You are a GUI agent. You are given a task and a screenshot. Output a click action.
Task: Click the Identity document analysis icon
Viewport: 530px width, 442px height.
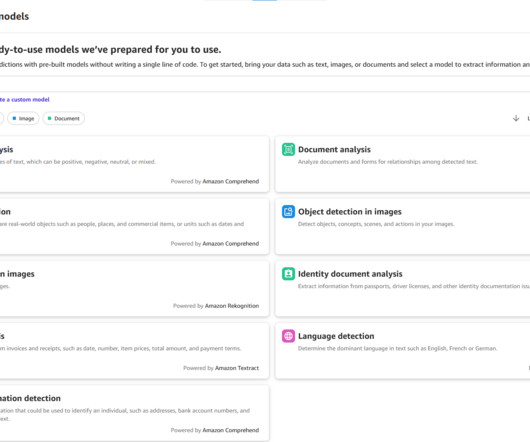tap(288, 274)
